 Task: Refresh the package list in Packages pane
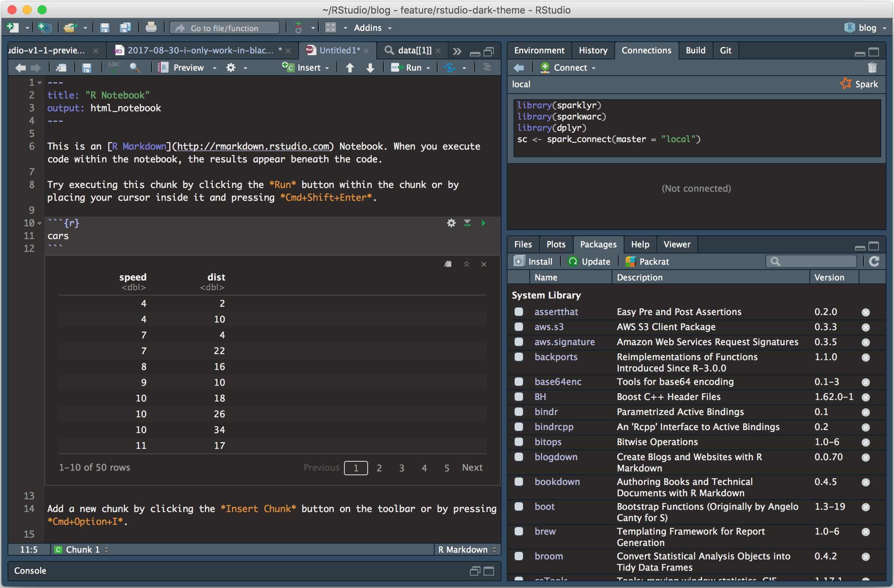coord(874,261)
